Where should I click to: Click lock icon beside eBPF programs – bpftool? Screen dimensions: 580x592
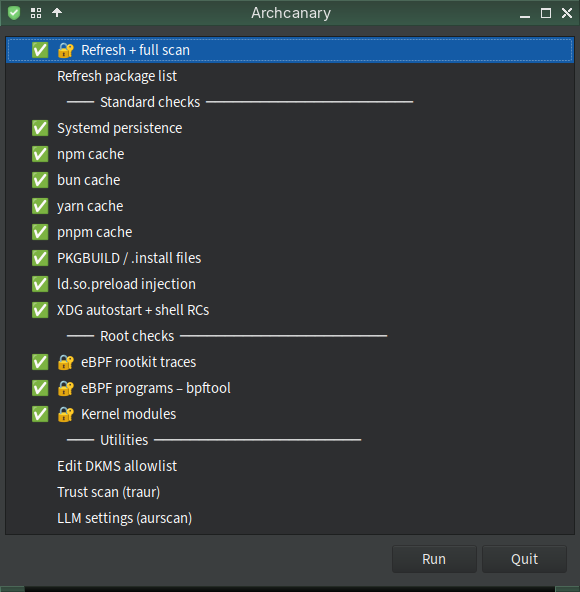coord(65,388)
